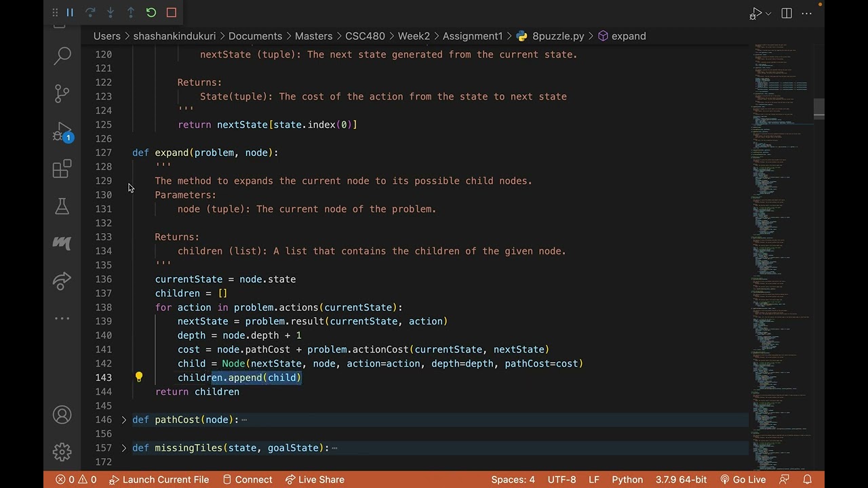Screen dimensions: 868x488
Task: Expand the folded missingTiles function
Action: pos(123,448)
